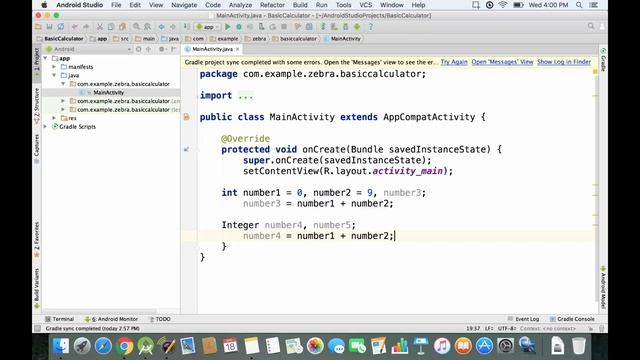640x360 pixels.
Task: Click the Copy toolbar icon
Action: tap(111, 27)
